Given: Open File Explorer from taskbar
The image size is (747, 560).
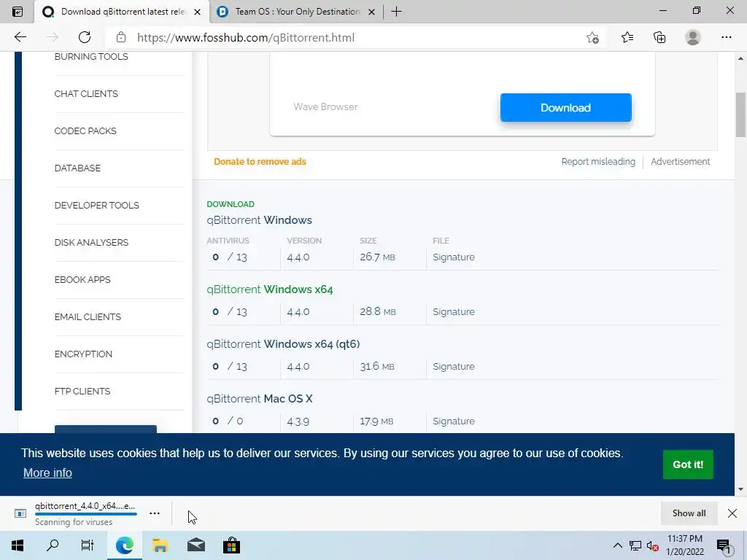Looking at the screenshot, I should click(160, 545).
